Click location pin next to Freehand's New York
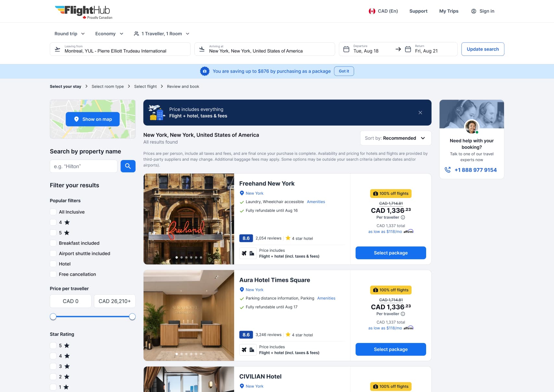 point(241,193)
